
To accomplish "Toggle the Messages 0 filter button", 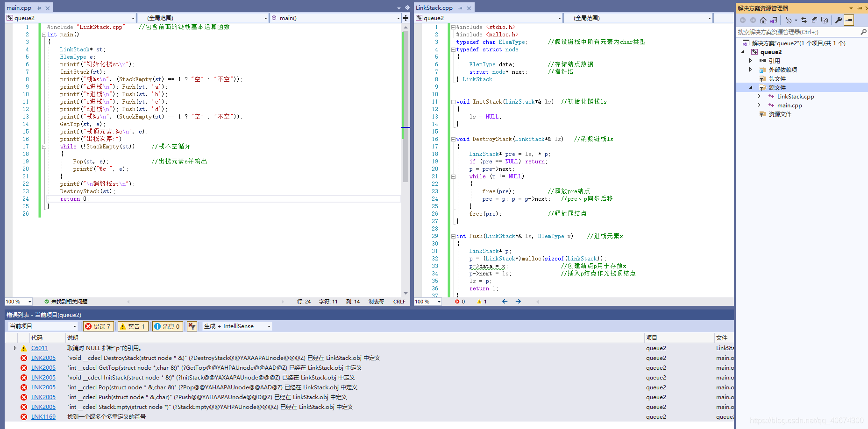I will click(167, 326).
